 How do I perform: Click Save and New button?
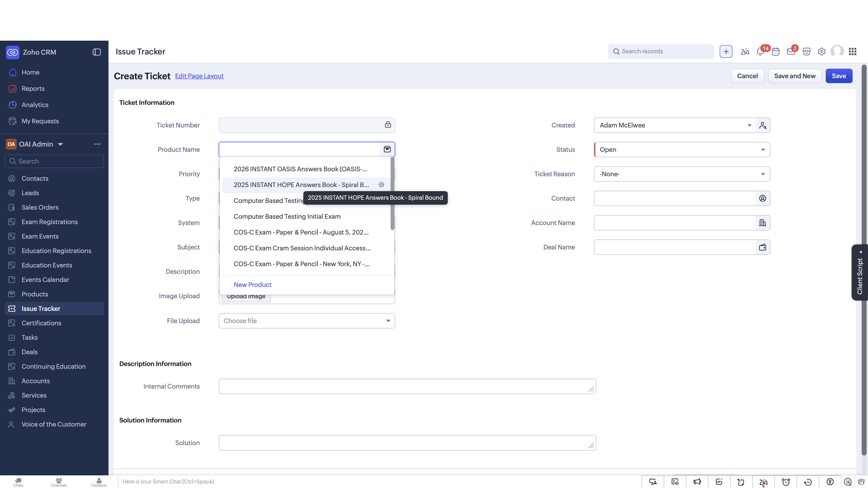(795, 76)
